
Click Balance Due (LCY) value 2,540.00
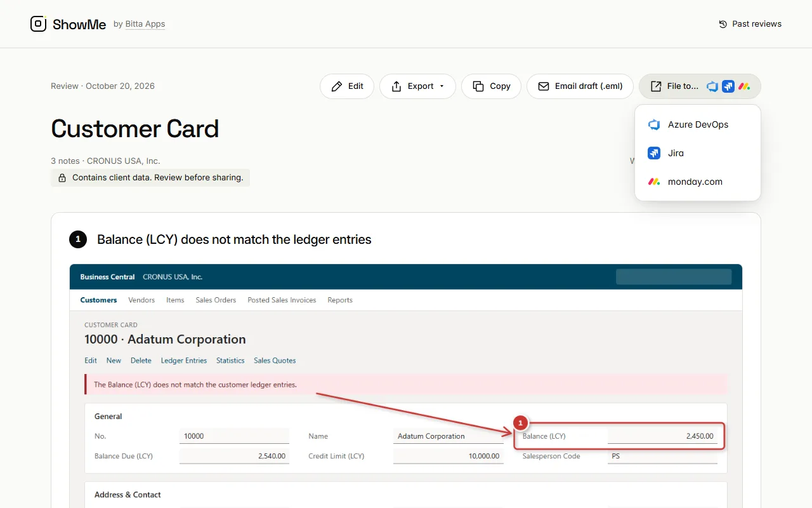(234, 456)
